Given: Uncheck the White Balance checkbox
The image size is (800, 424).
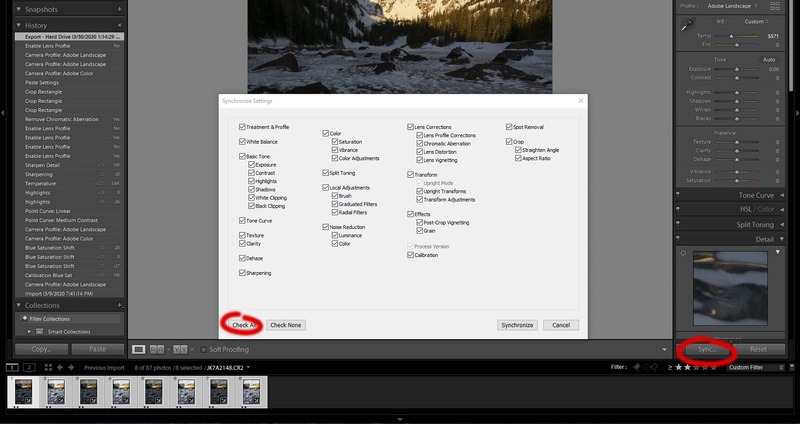Looking at the screenshot, I should click(243, 142).
